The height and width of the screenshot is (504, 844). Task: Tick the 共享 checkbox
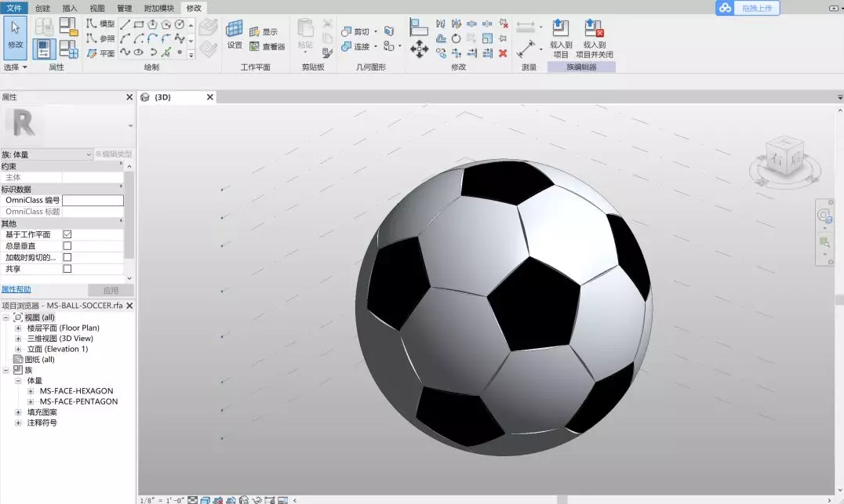(x=67, y=269)
